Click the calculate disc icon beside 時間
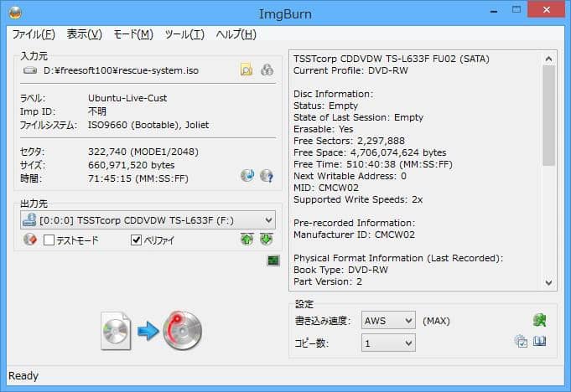 [247, 176]
